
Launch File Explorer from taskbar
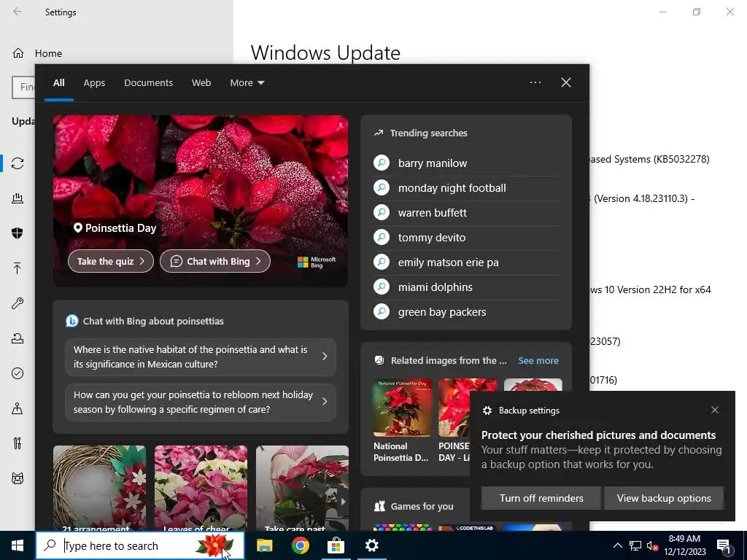tap(264, 545)
